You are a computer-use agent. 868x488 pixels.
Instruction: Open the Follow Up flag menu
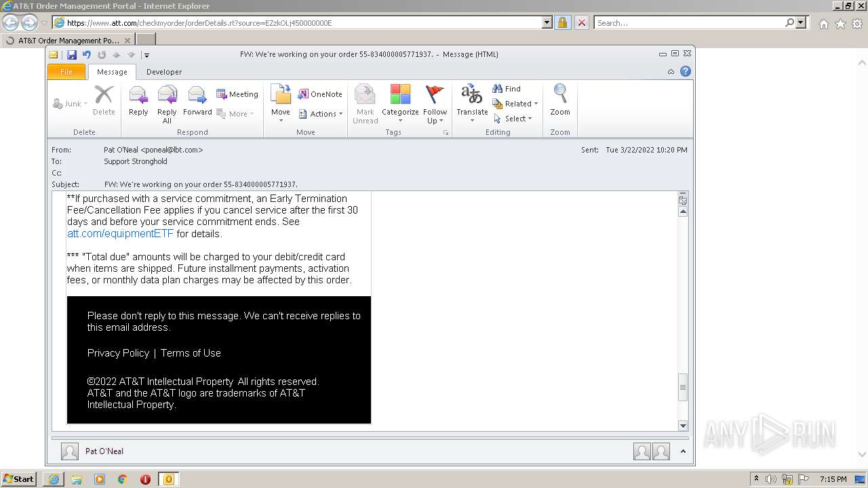(x=435, y=104)
